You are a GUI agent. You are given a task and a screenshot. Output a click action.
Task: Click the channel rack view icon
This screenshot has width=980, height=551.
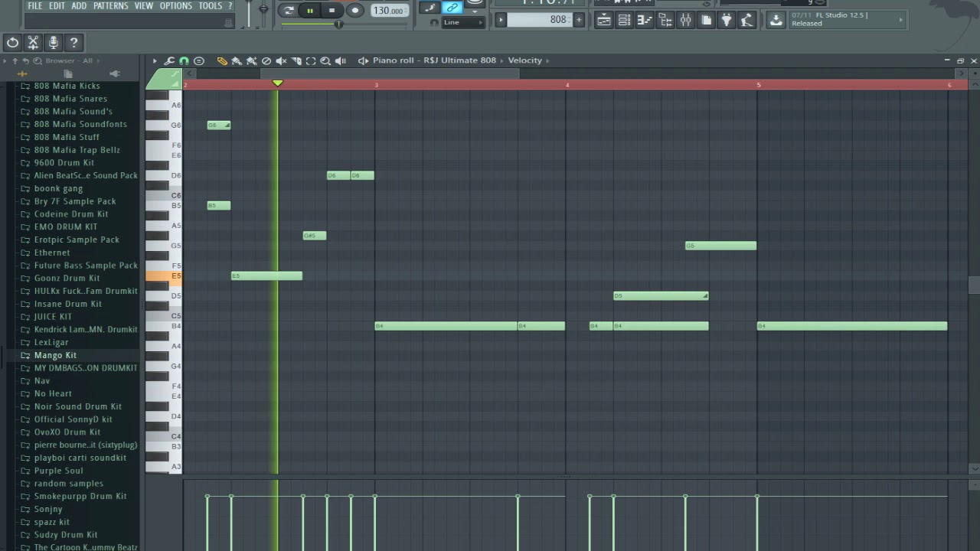[x=624, y=21]
